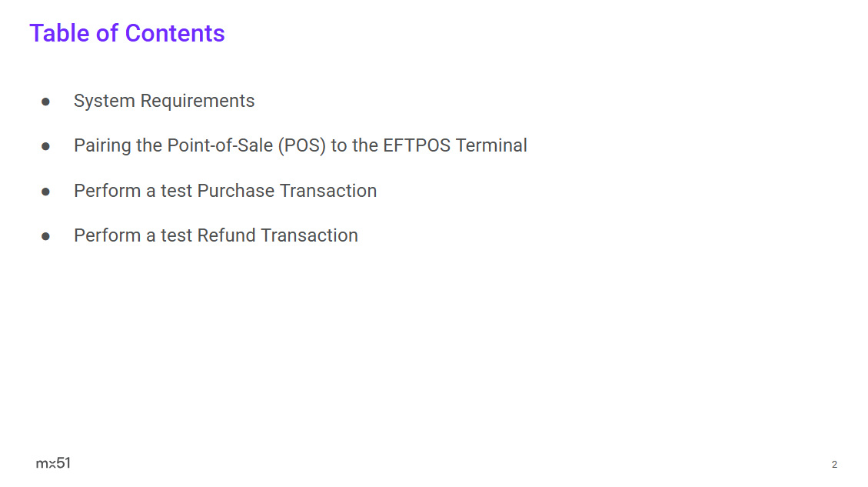The width and height of the screenshot is (868, 487).
Task: Open the System Requirements section
Action: tap(164, 101)
